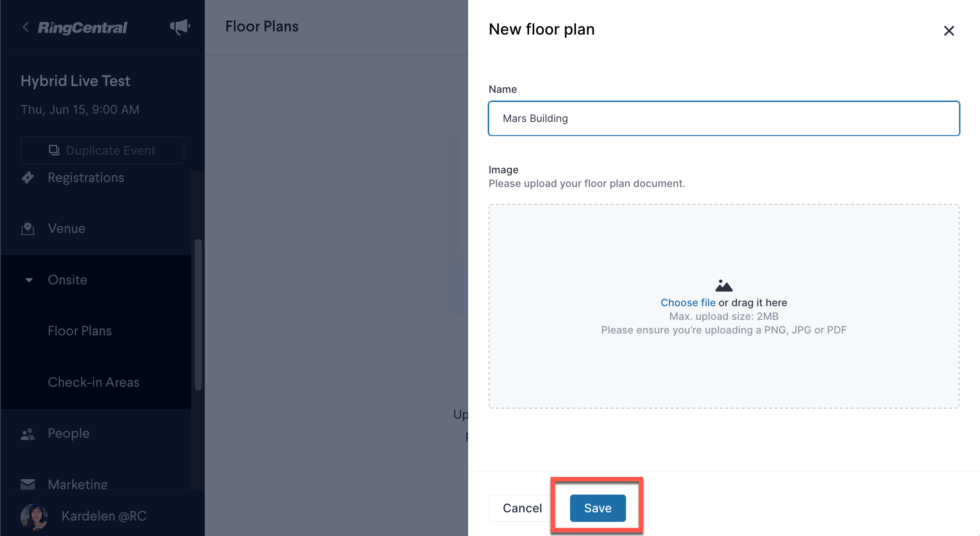
Task: Click the sidebar vertical scrollbar
Action: [x=198, y=314]
